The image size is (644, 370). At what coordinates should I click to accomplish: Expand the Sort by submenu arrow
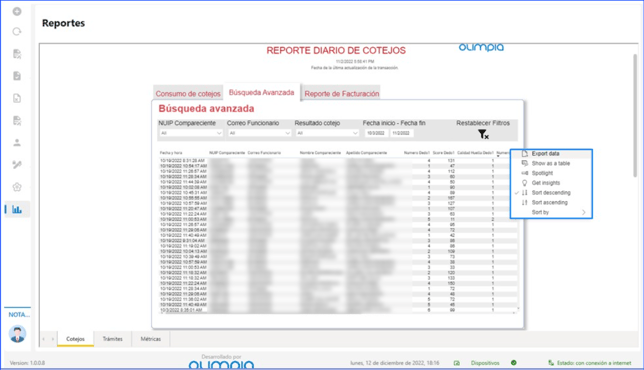point(584,212)
